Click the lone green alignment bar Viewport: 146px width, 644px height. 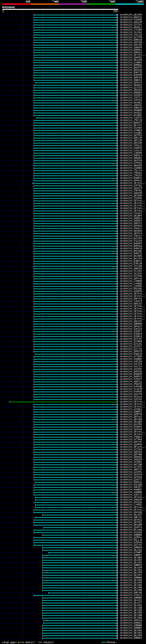pos(63,402)
